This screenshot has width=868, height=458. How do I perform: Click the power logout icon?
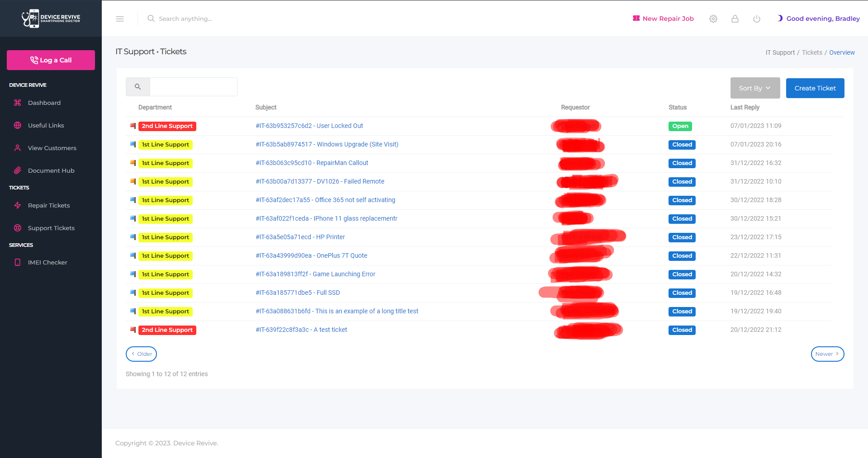point(757,19)
